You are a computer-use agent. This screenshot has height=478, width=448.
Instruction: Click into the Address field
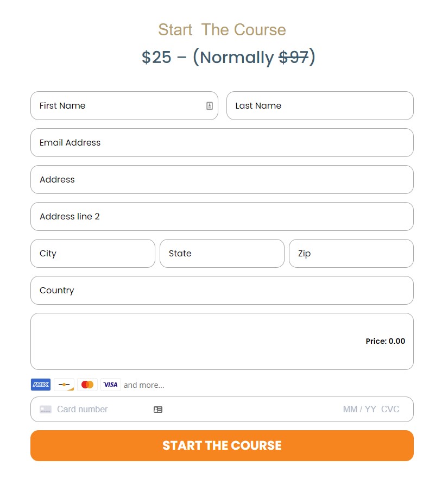click(x=222, y=180)
